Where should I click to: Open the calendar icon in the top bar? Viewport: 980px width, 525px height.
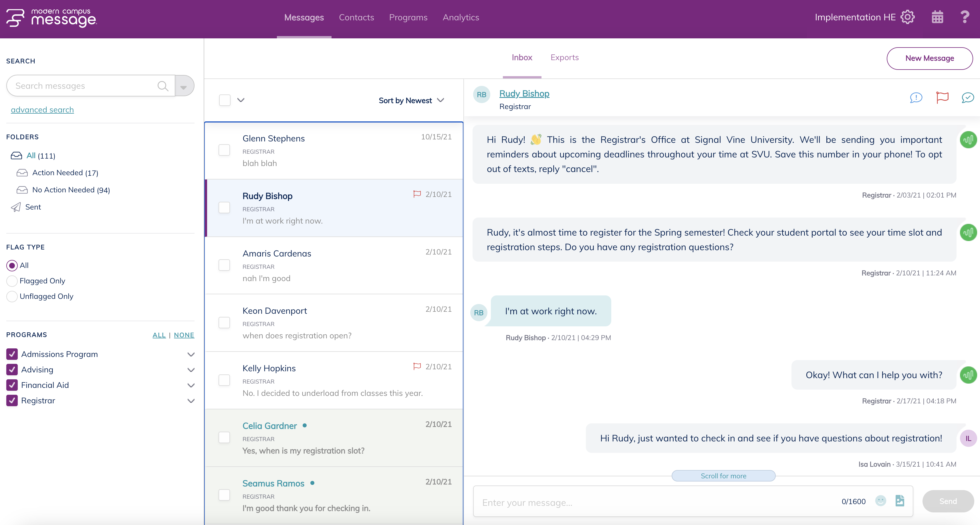pyautogui.click(x=937, y=17)
